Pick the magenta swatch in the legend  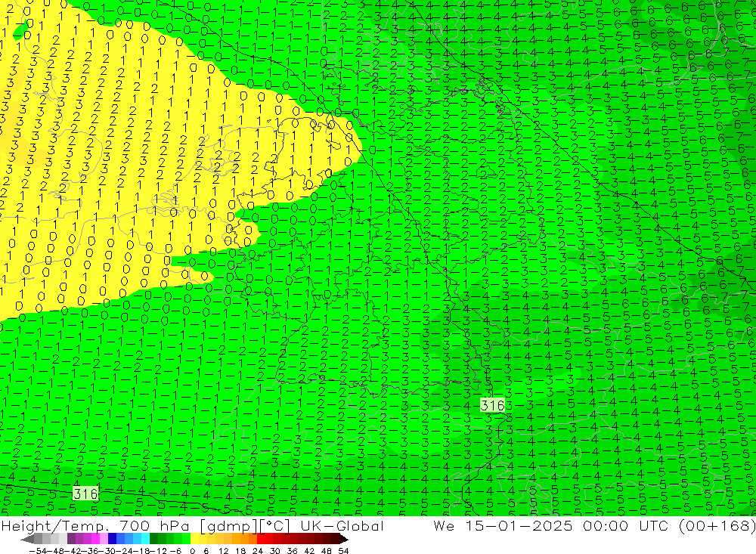coord(95,539)
